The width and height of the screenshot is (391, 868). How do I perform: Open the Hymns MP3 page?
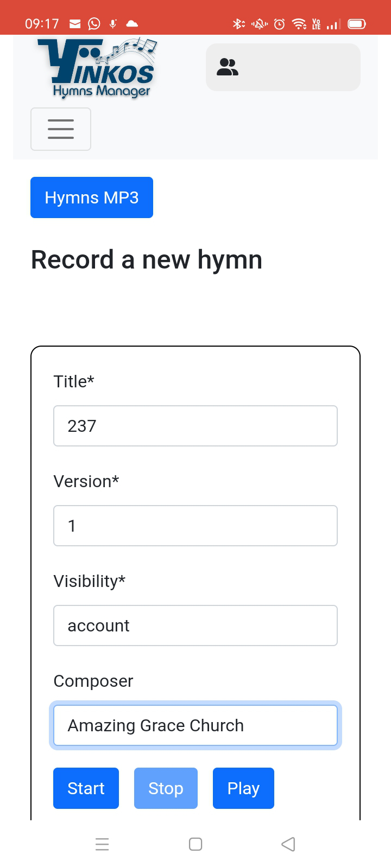pyautogui.click(x=92, y=197)
